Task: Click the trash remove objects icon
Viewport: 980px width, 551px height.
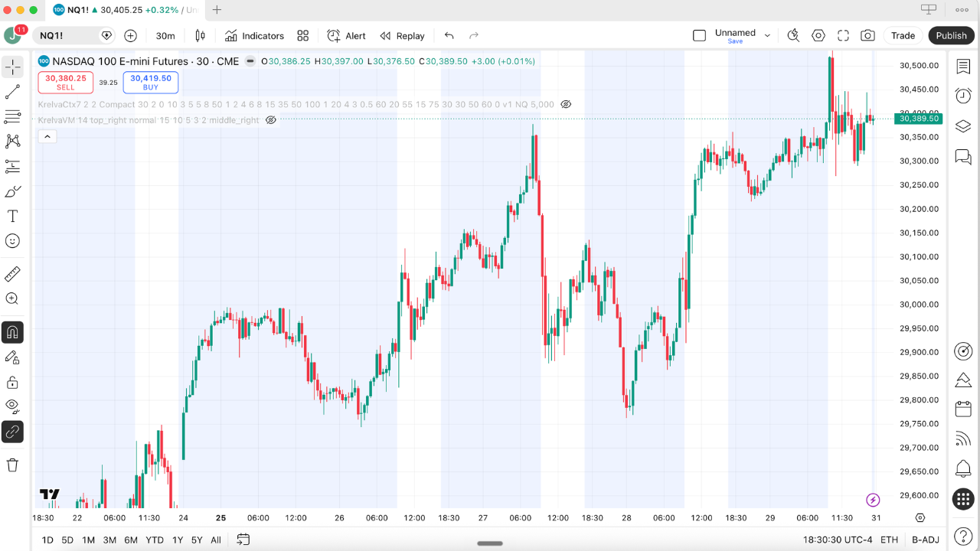Action: coord(12,465)
